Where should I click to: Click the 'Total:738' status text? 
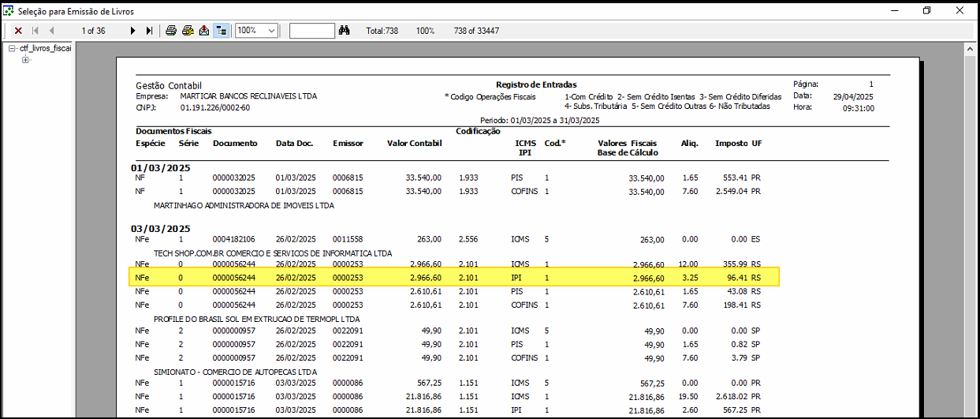click(382, 31)
